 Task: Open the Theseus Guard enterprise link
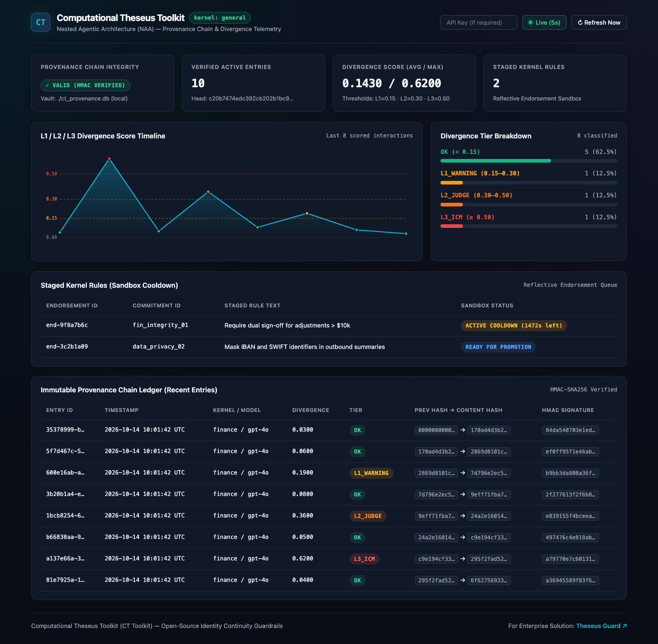pyautogui.click(x=601, y=626)
